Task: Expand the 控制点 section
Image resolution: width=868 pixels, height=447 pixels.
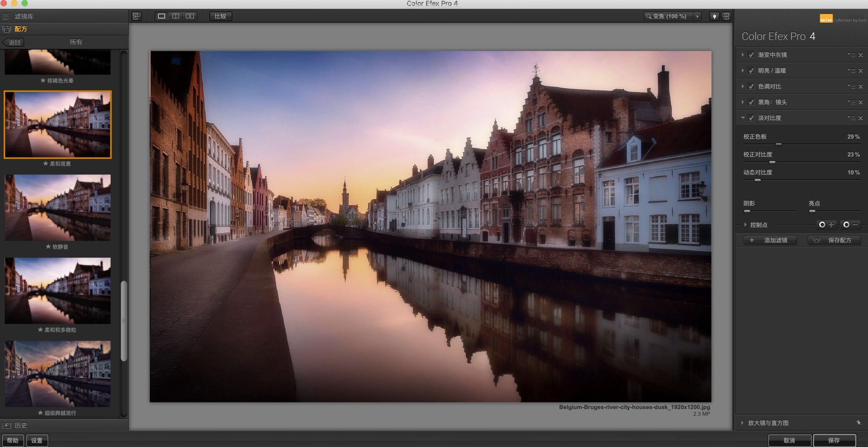Action: click(745, 224)
